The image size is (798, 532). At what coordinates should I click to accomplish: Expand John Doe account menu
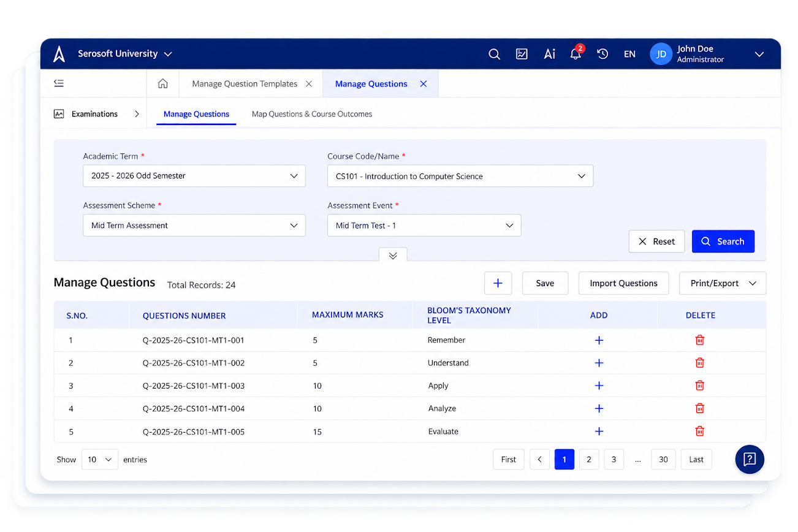(759, 54)
